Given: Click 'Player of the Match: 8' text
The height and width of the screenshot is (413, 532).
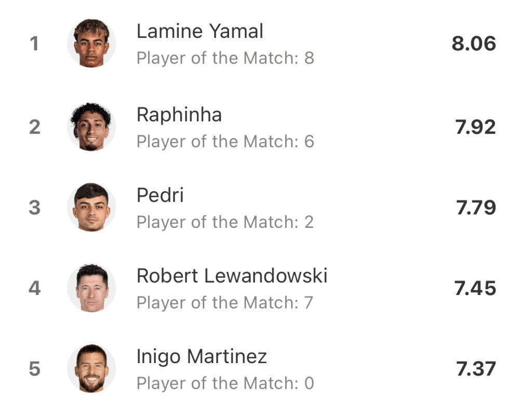Looking at the screenshot, I should click(x=225, y=58).
